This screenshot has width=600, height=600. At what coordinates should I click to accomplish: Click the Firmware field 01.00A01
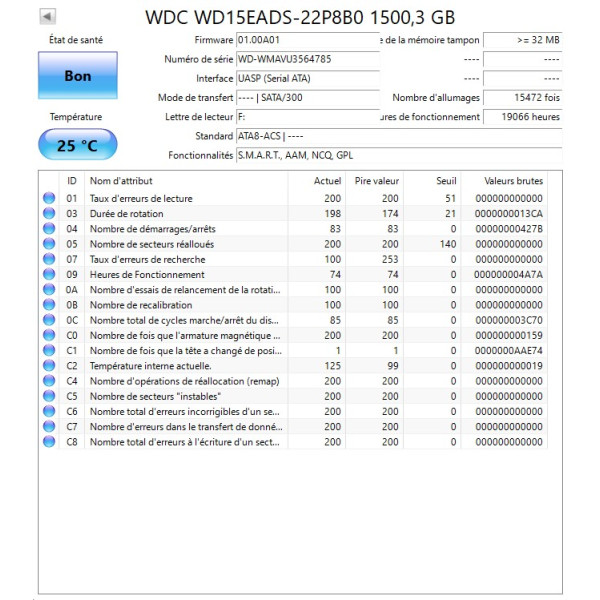point(308,40)
